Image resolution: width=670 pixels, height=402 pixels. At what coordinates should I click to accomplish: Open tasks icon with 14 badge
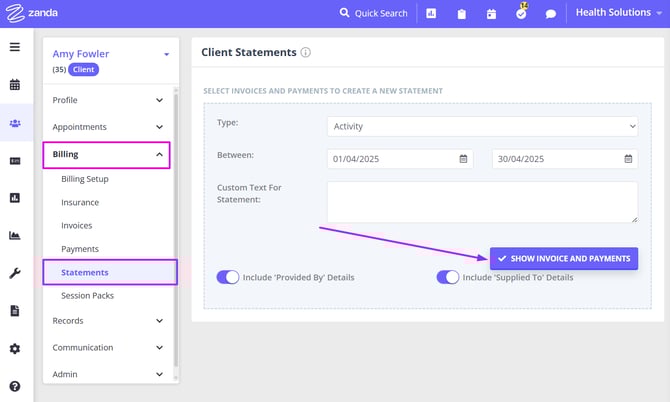pos(521,14)
